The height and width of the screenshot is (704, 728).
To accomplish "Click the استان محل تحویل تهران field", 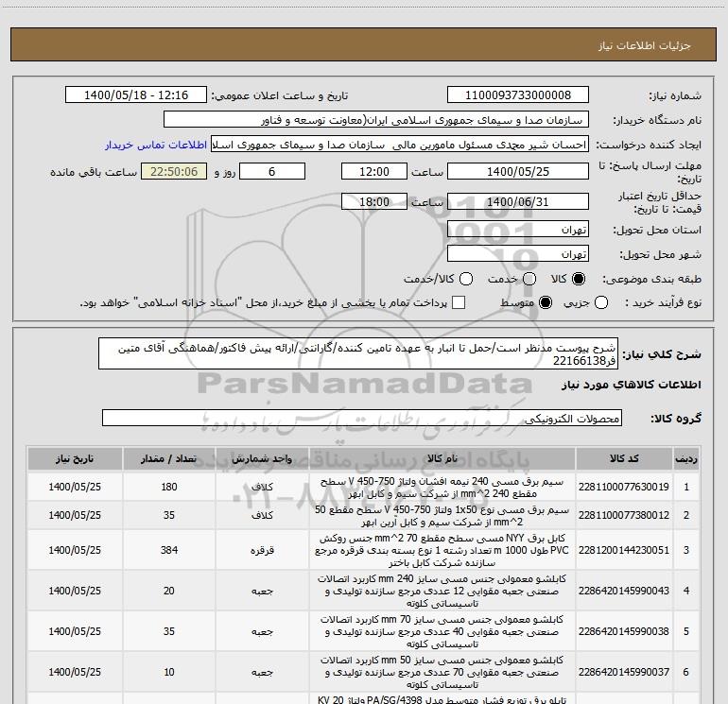I will click(518, 230).
